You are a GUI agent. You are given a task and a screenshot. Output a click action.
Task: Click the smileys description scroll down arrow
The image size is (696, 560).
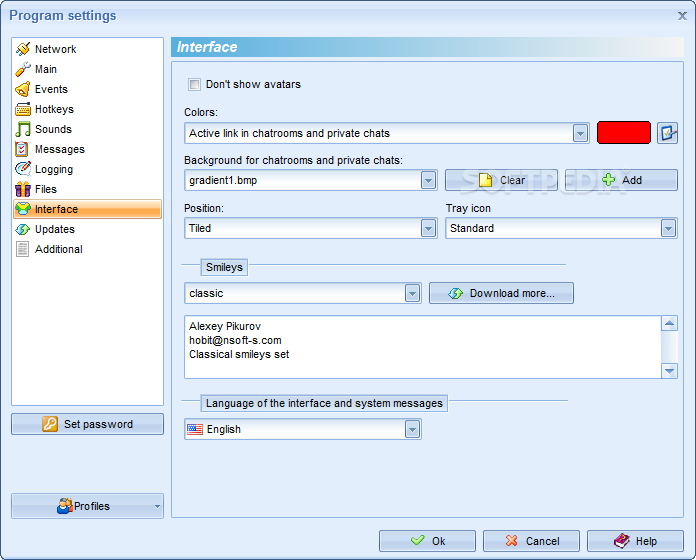pos(669,371)
